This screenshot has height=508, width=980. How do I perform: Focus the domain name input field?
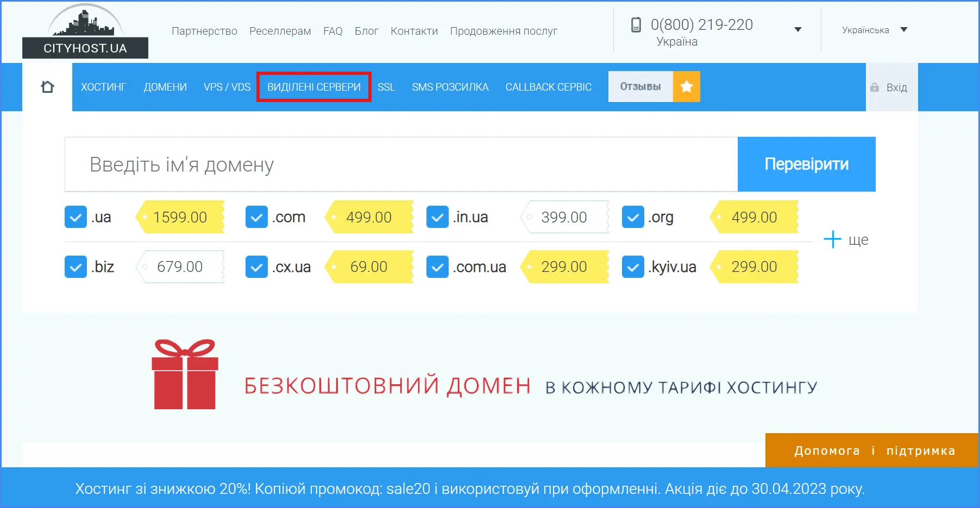tap(401, 164)
